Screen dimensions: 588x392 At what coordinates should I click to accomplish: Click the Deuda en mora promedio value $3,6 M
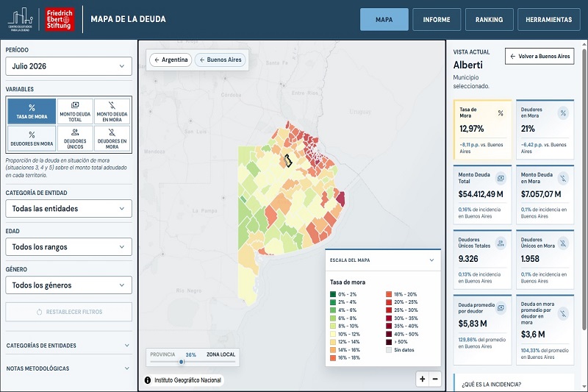(x=532, y=334)
